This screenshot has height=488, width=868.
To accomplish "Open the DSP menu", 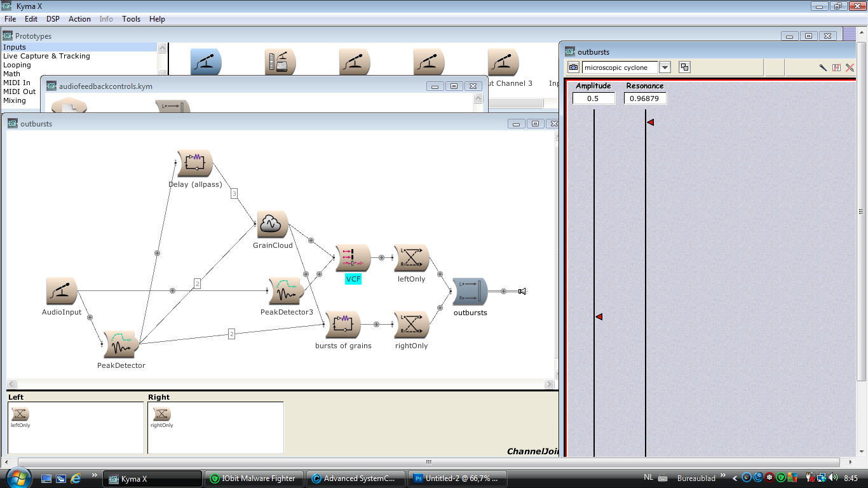I will tap(53, 19).
